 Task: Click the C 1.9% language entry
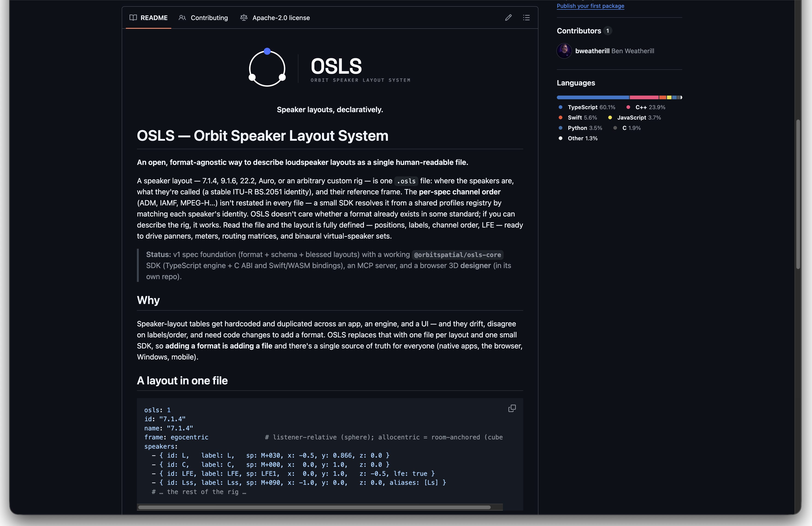(x=627, y=128)
